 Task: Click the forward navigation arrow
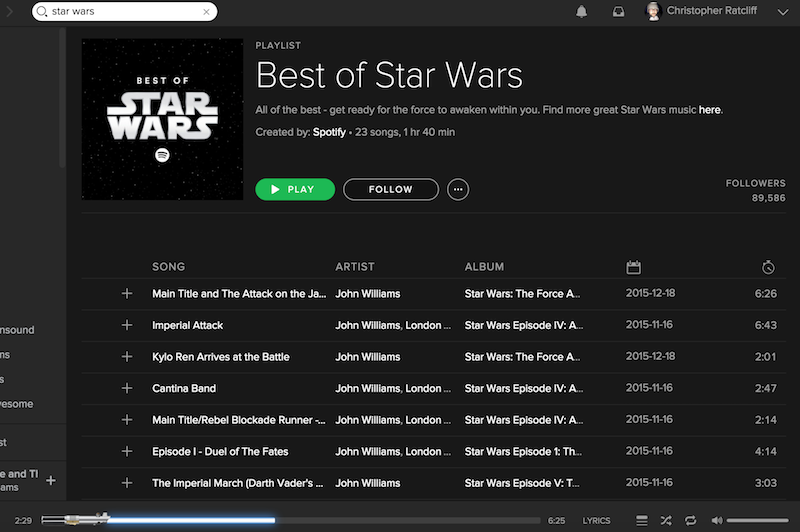click(x=9, y=11)
